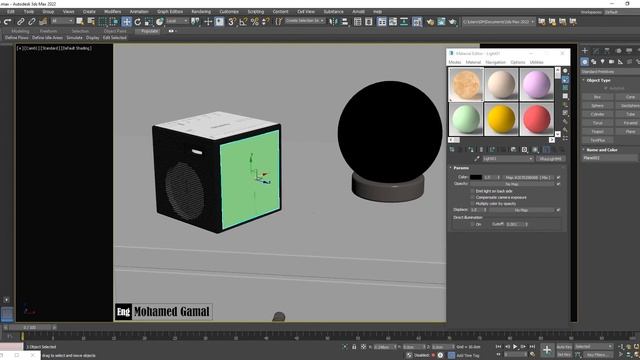The height and width of the screenshot is (360, 640).
Task: Open the Select by Name dialog
Action: pyautogui.click(x=91, y=22)
